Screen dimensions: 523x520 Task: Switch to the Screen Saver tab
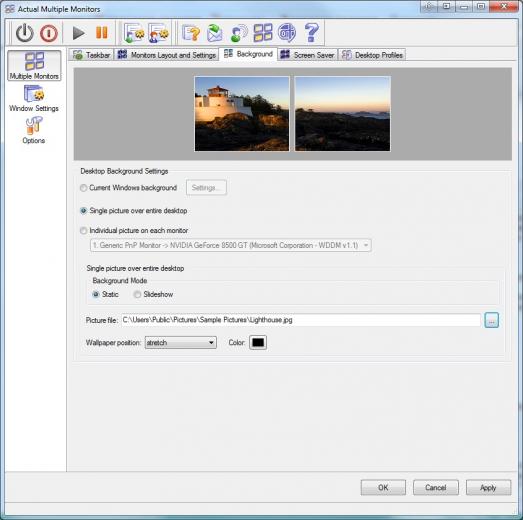point(308,55)
